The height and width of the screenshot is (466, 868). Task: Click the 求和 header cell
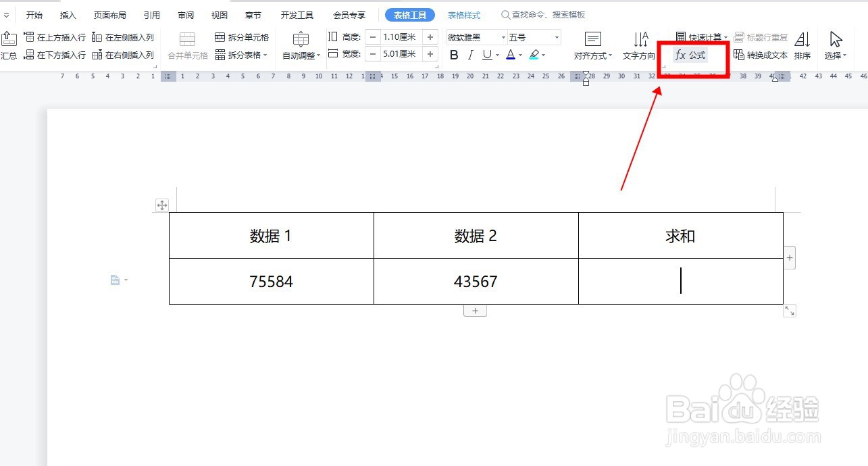pos(681,236)
